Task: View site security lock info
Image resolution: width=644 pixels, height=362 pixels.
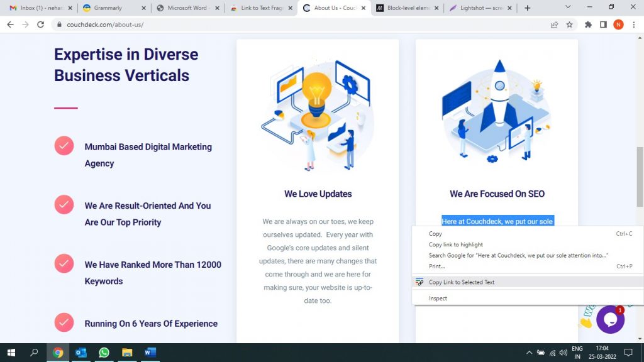Action: (59, 25)
